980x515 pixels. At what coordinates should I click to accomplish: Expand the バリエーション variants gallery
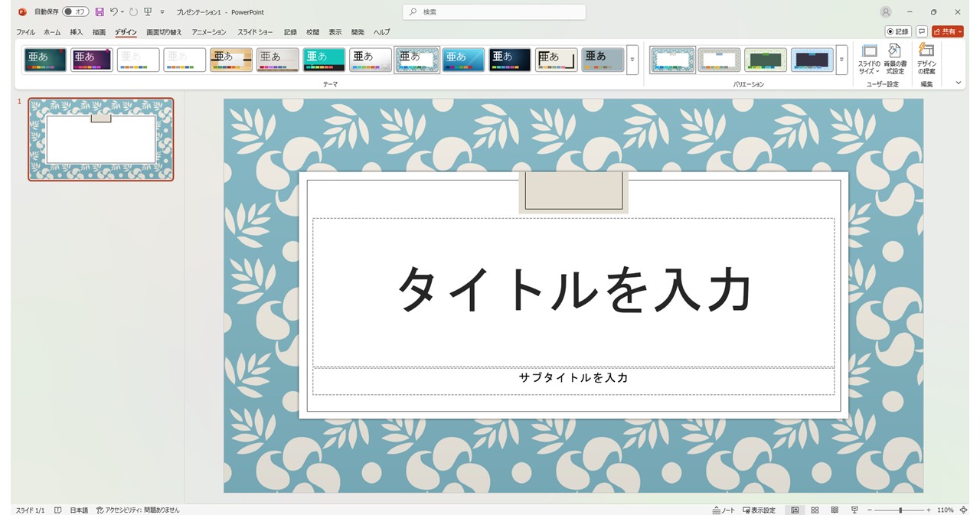[841, 60]
